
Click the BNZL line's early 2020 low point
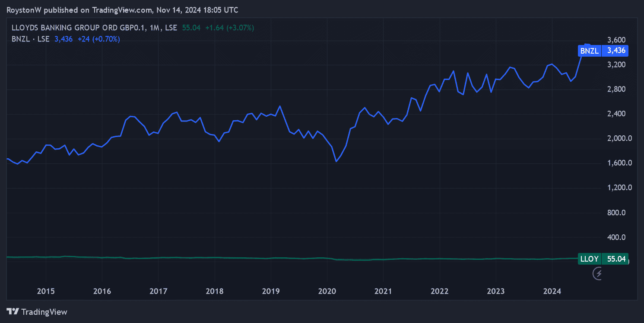[x=336, y=162]
